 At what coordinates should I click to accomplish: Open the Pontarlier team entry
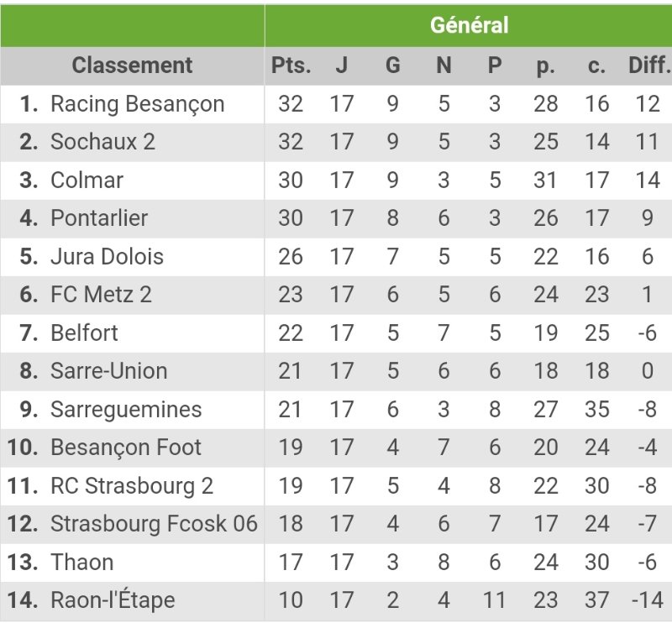pyautogui.click(x=99, y=218)
